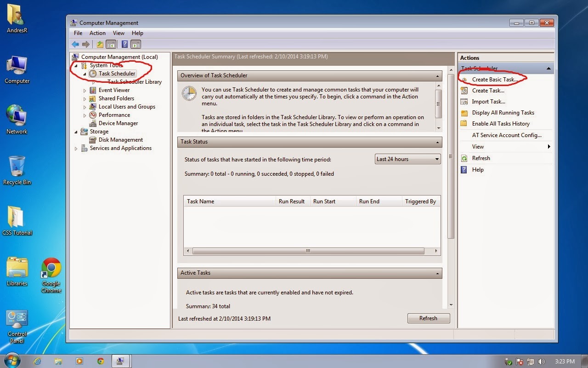588x368 pixels.
Task: Click Display All Running Tasks action
Action: pos(503,113)
